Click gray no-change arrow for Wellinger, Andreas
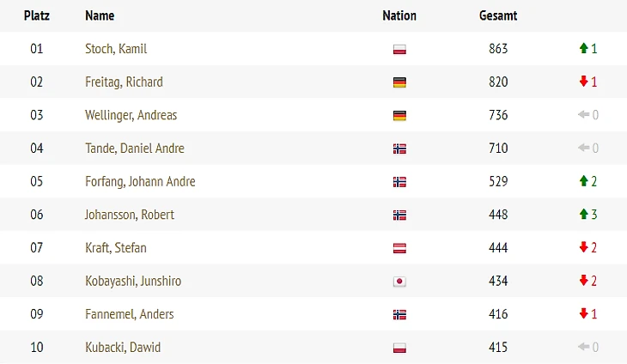627x364 pixels. point(583,115)
